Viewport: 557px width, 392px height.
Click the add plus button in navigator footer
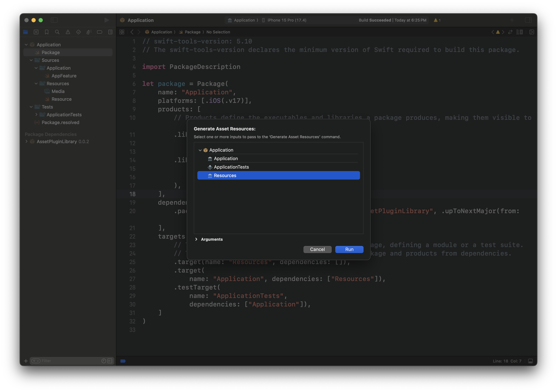pos(26,361)
